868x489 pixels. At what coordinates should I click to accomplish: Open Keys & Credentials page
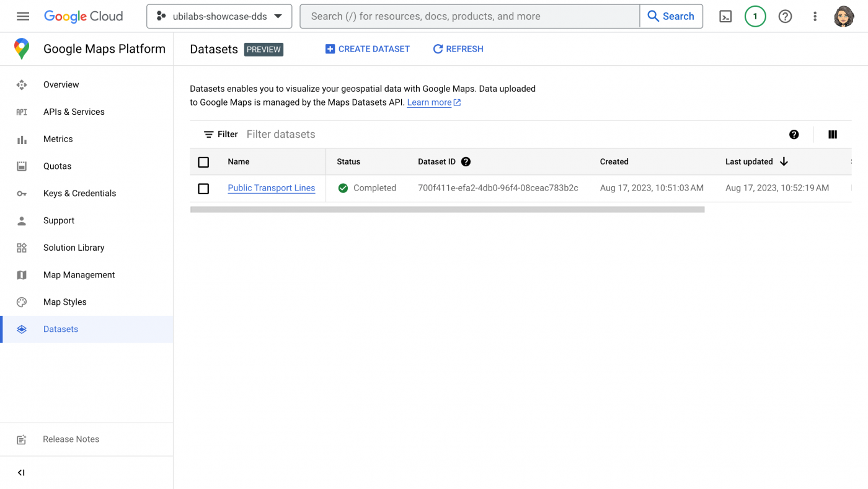pyautogui.click(x=79, y=193)
